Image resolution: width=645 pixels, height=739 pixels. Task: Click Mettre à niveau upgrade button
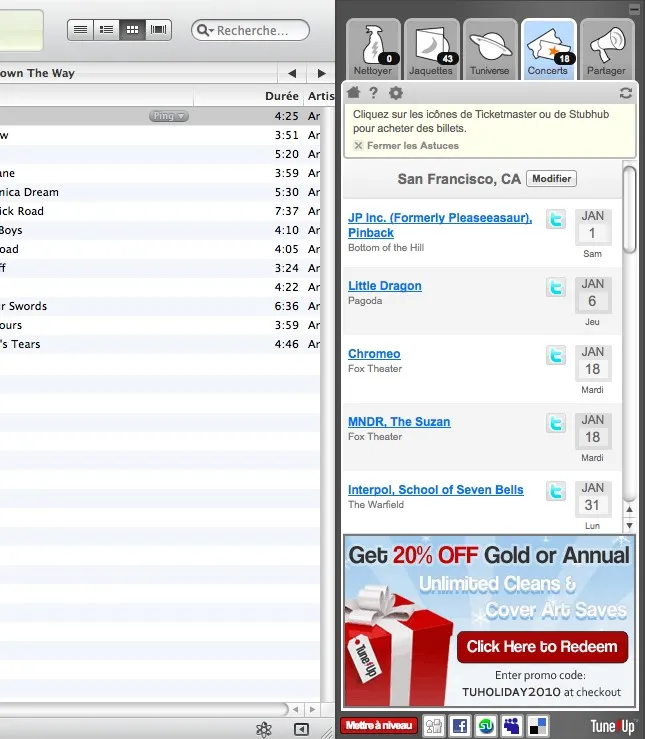tap(379, 725)
